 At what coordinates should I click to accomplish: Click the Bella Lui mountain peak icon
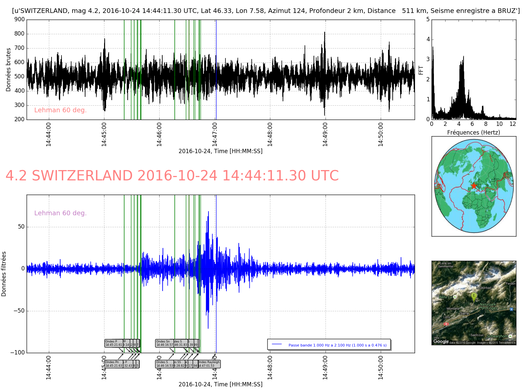[455, 297]
